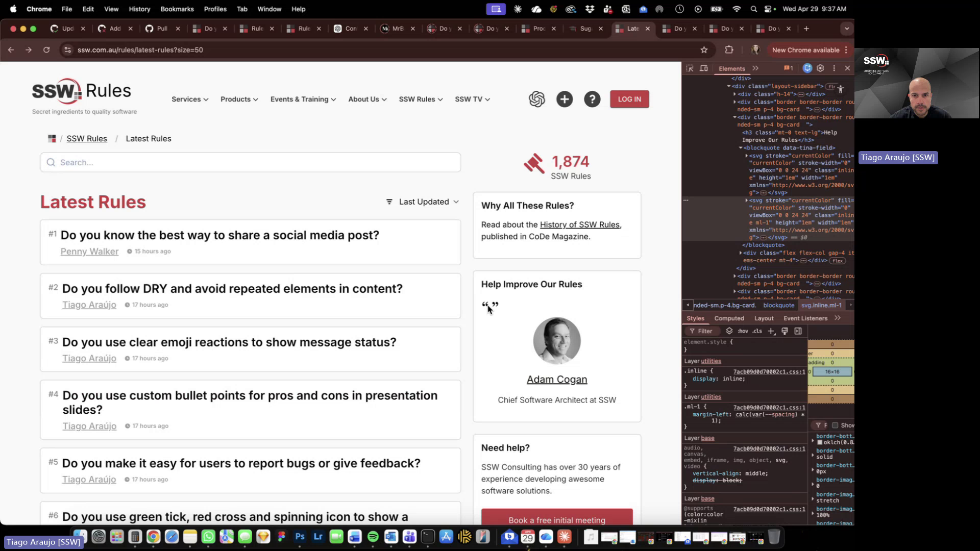
Task: Select the DevTools inspect element picker
Action: [x=690, y=68]
